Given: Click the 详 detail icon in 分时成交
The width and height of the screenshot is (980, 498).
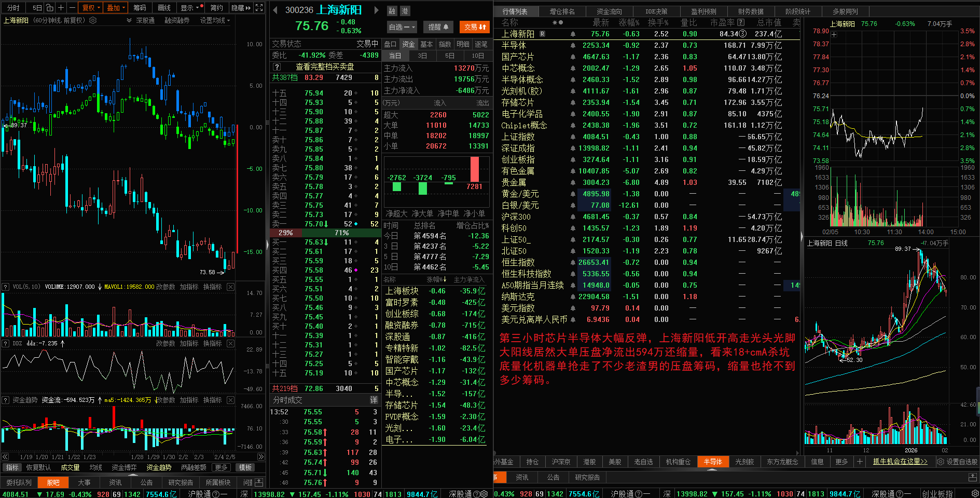Looking at the screenshot, I should coord(374,400).
